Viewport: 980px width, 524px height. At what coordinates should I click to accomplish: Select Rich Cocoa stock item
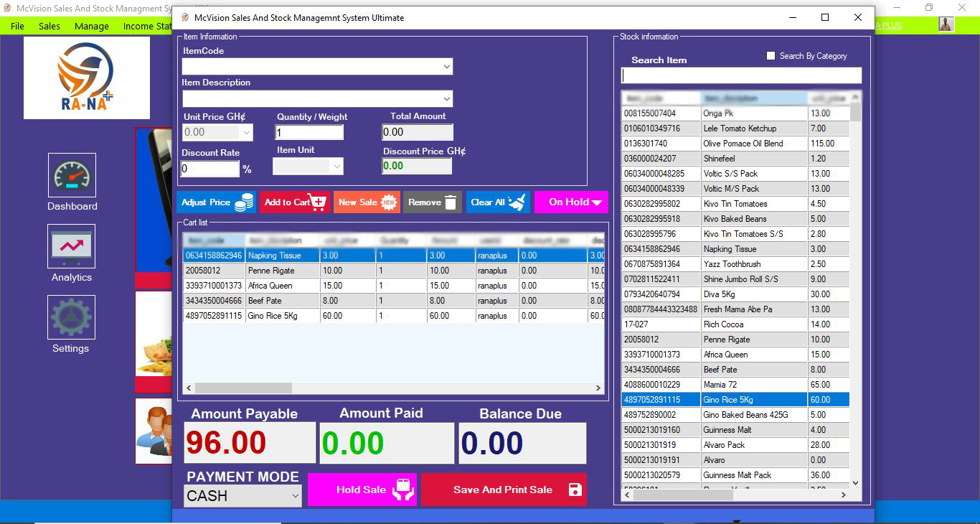pyautogui.click(x=735, y=324)
